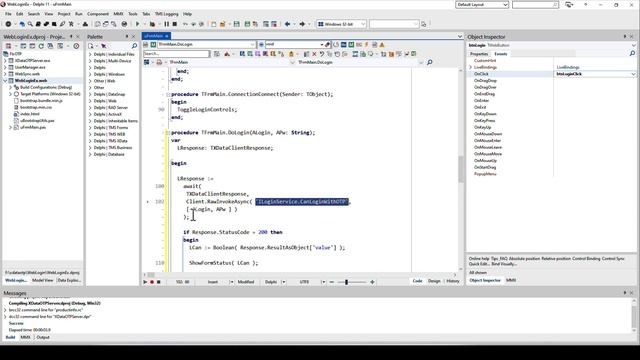Click the macro play button below editor

(145, 282)
